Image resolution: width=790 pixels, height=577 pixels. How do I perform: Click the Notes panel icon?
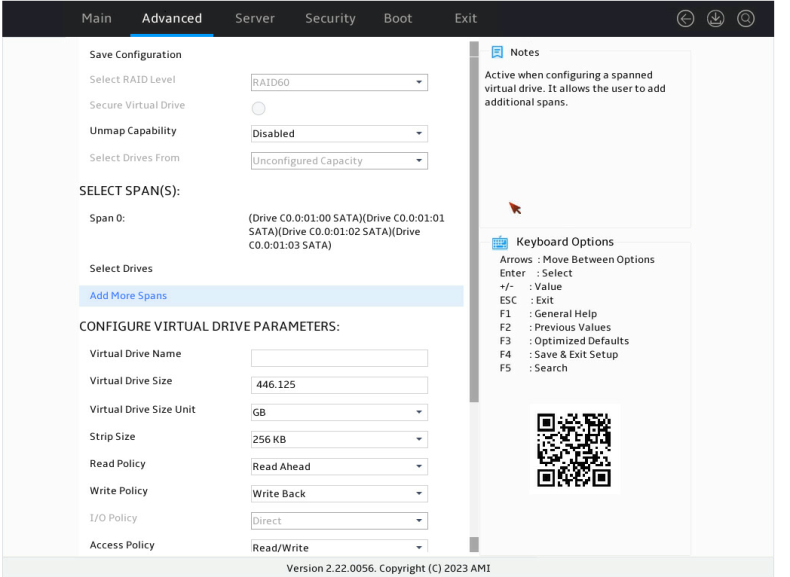497,52
